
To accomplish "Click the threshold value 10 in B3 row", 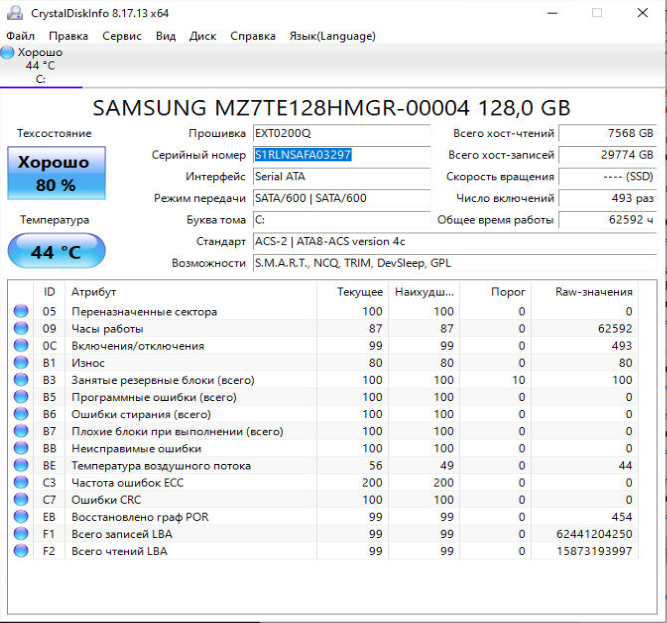I will [519, 380].
